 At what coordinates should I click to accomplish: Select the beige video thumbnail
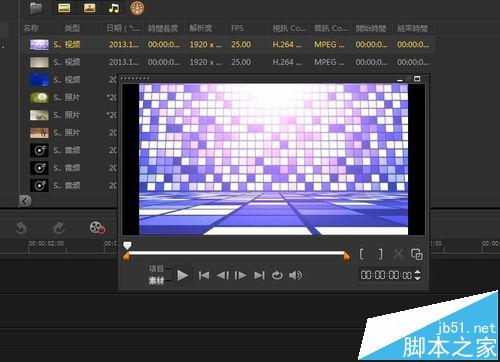point(39,62)
